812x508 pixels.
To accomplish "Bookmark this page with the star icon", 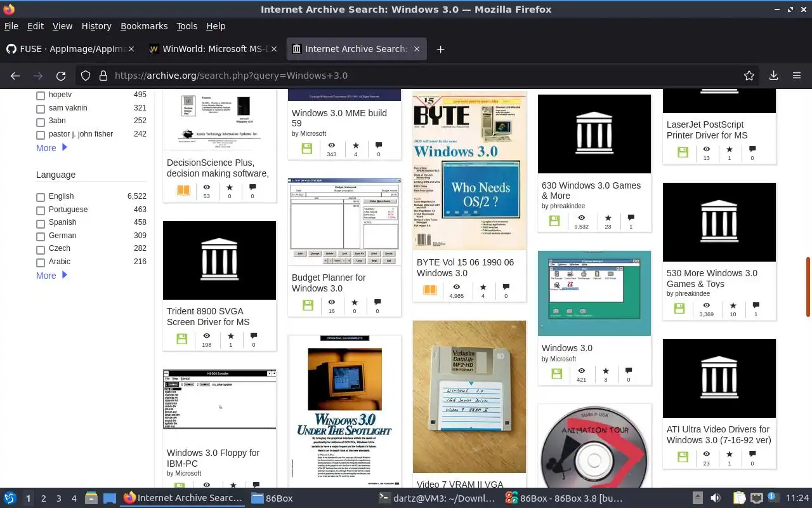I will tap(749, 76).
